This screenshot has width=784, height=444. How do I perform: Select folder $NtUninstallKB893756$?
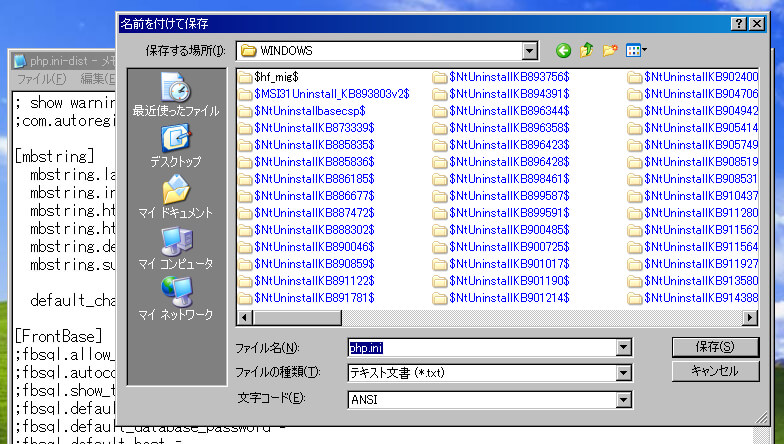coord(502,77)
